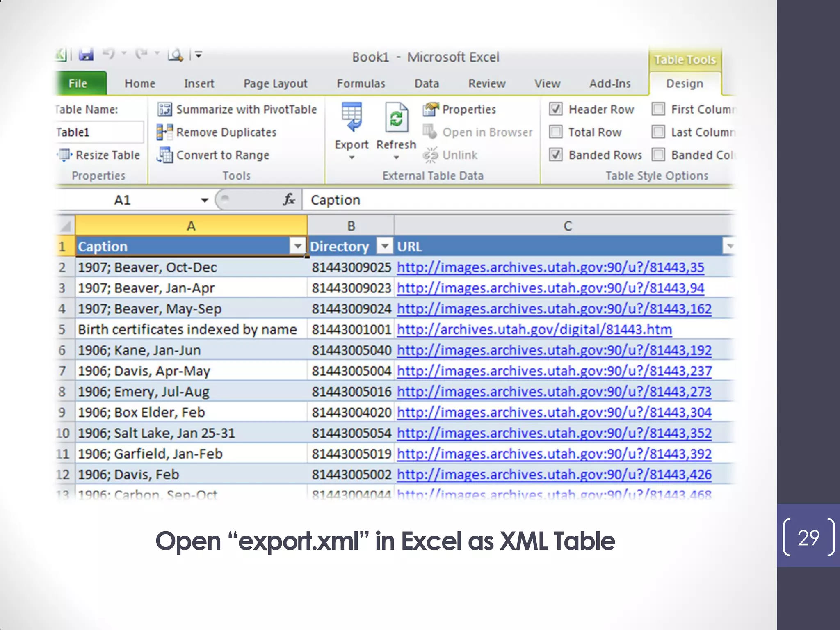Click Resize Table

point(98,155)
